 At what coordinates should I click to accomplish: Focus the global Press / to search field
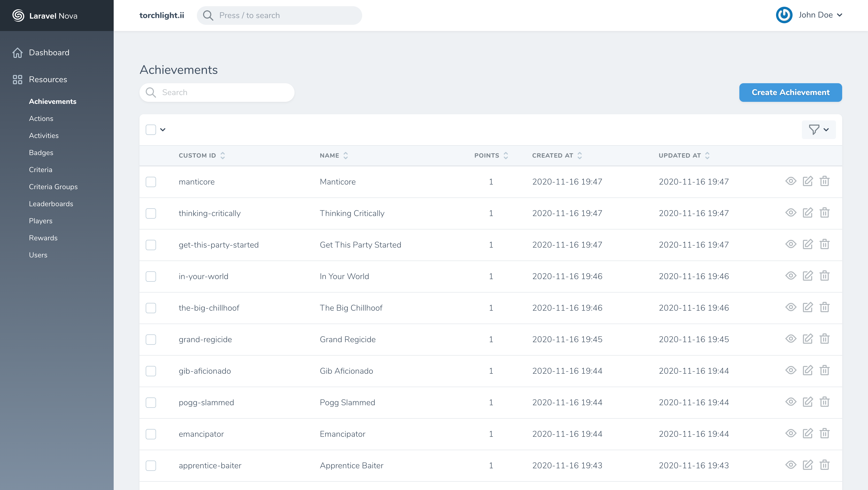pyautogui.click(x=279, y=16)
